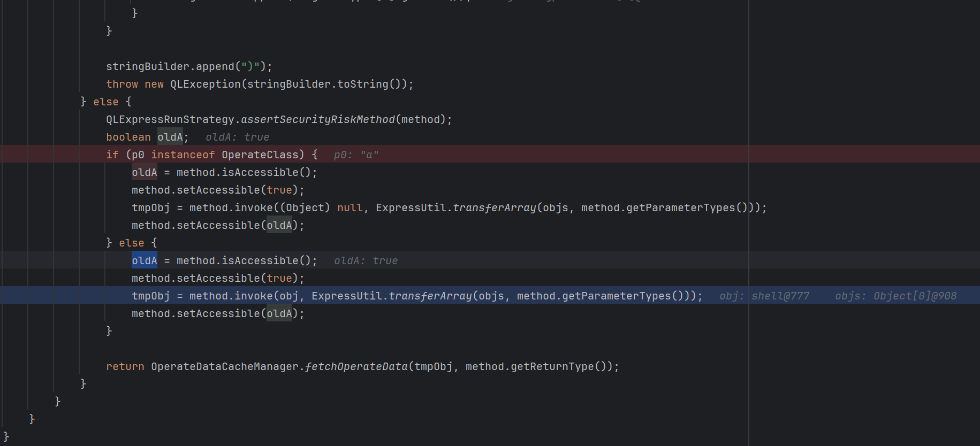Click the highlighted oldA variable in else block
The width and height of the screenshot is (980, 446).
pyautogui.click(x=145, y=260)
